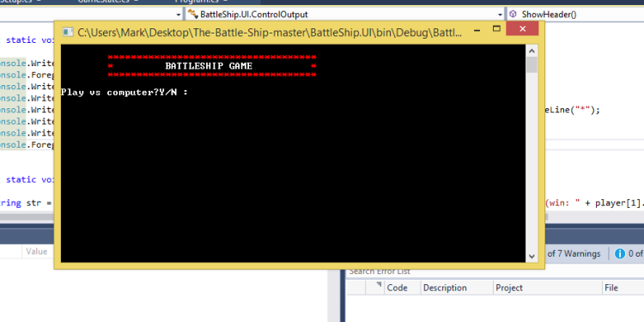Open the ShowHeader() member dropdown

(575, 15)
